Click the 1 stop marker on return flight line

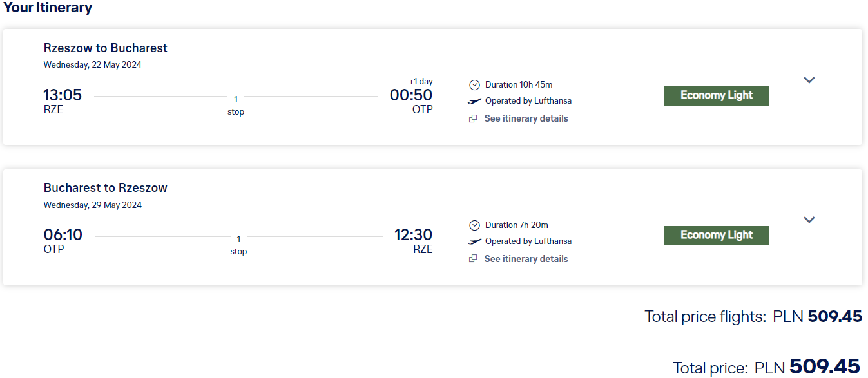point(238,245)
